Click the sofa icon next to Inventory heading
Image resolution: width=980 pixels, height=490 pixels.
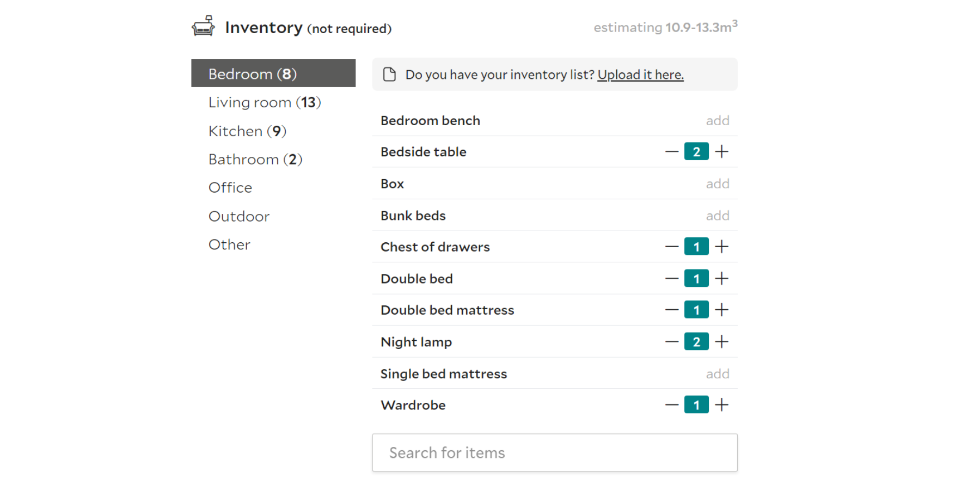204,26
